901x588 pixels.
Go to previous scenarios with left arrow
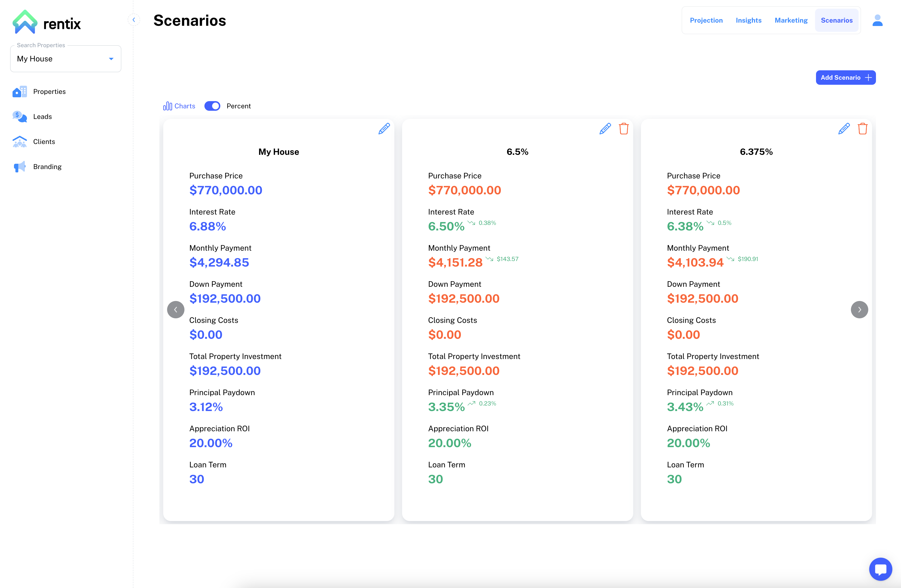pyautogui.click(x=176, y=310)
